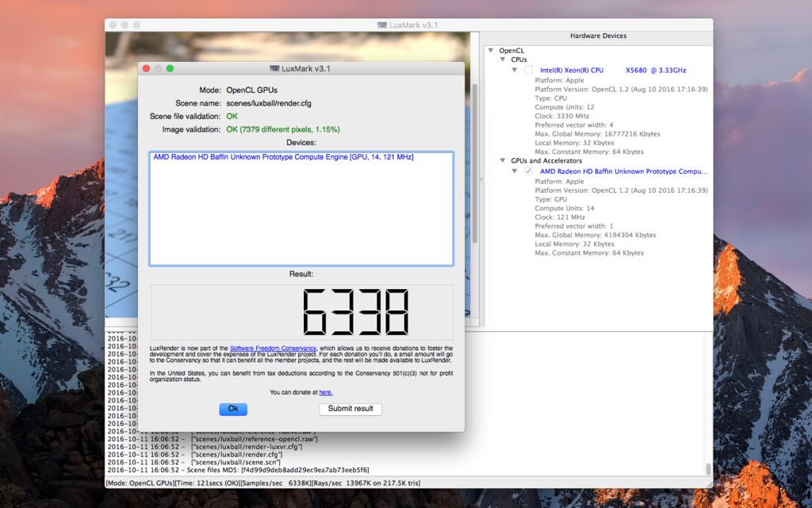Toggle the AMD Radeon HD Baffin checkbox

pyautogui.click(x=528, y=171)
